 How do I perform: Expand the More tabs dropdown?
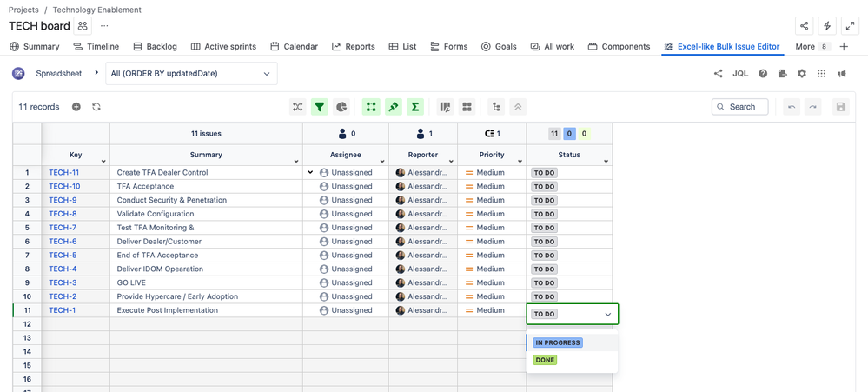812,47
